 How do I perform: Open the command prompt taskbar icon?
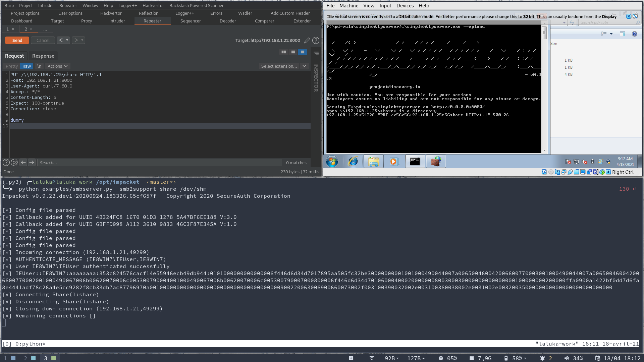(x=415, y=162)
